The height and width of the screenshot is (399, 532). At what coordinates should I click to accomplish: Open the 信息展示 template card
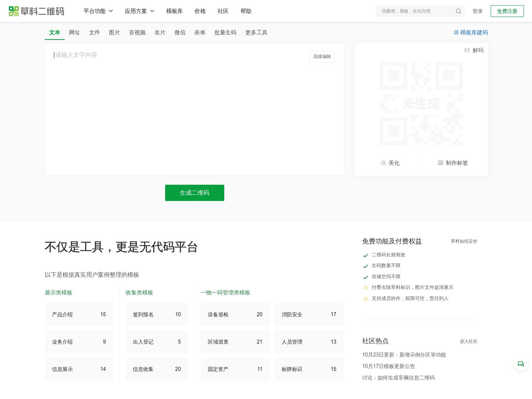coord(79,369)
